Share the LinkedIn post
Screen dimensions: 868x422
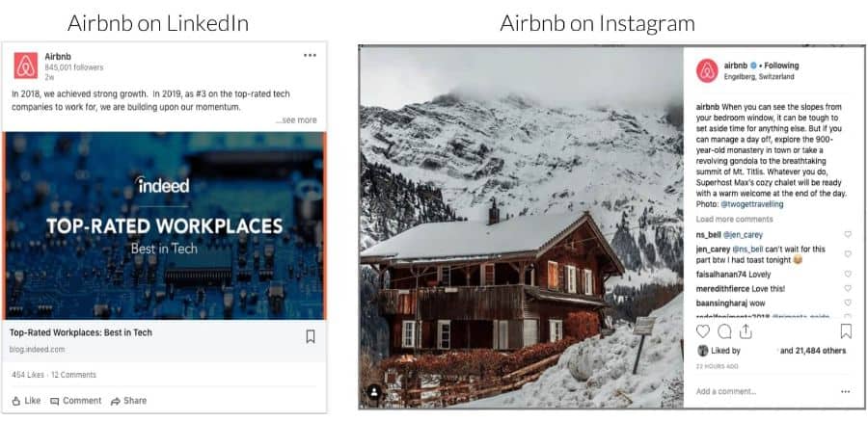[x=128, y=401]
